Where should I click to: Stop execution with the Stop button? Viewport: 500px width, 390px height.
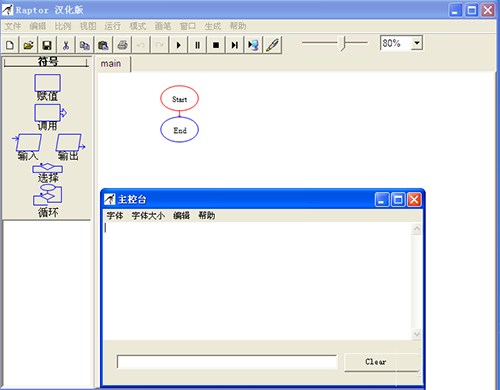coord(216,45)
